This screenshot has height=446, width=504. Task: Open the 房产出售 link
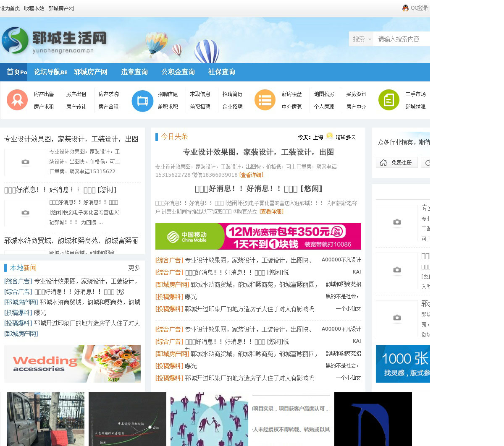click(x=44, y=94)
